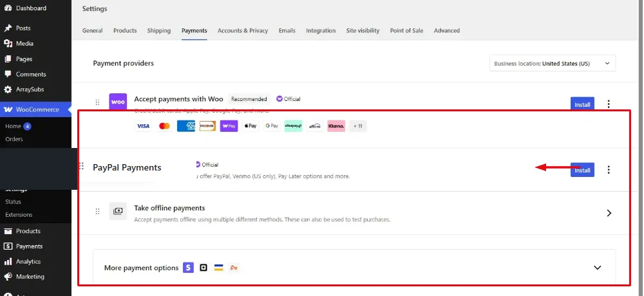Viewport: 644px width, 296px height.
Task: Click the Affirm logo
Action: 315,126
